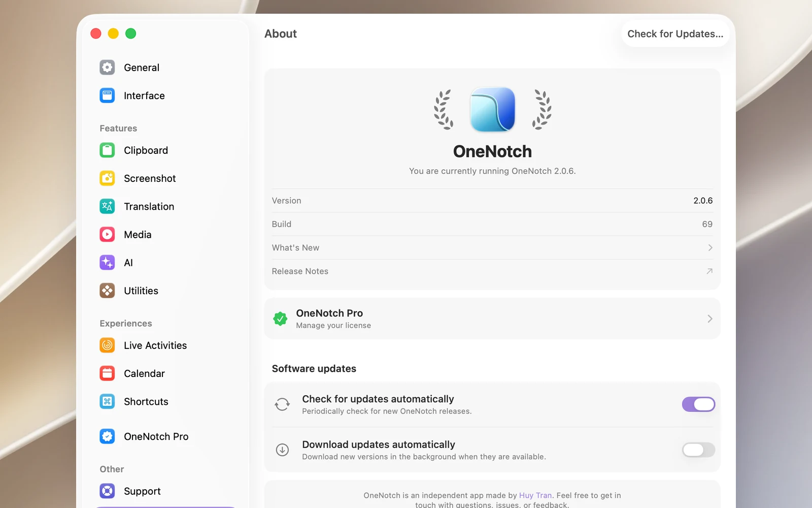This screenshot has width=812, height=508.
Task: Click the green verified checkmark badge
Action: point(280,319)
